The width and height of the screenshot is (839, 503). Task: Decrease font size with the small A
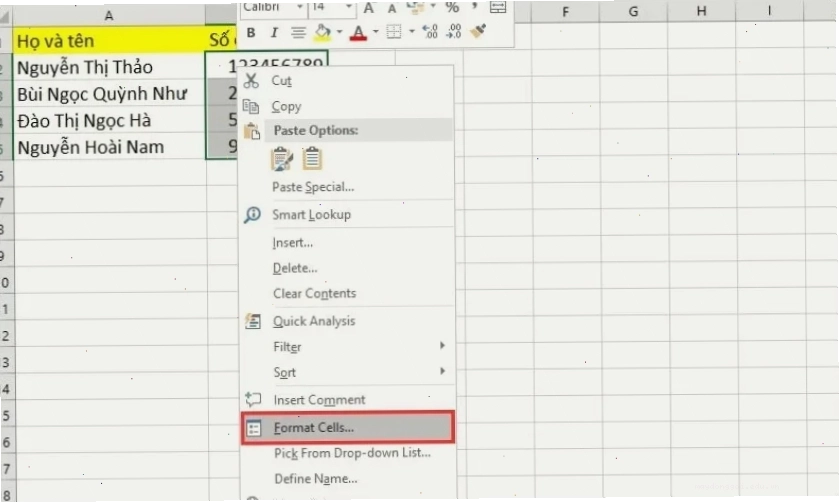pos(392,9)
